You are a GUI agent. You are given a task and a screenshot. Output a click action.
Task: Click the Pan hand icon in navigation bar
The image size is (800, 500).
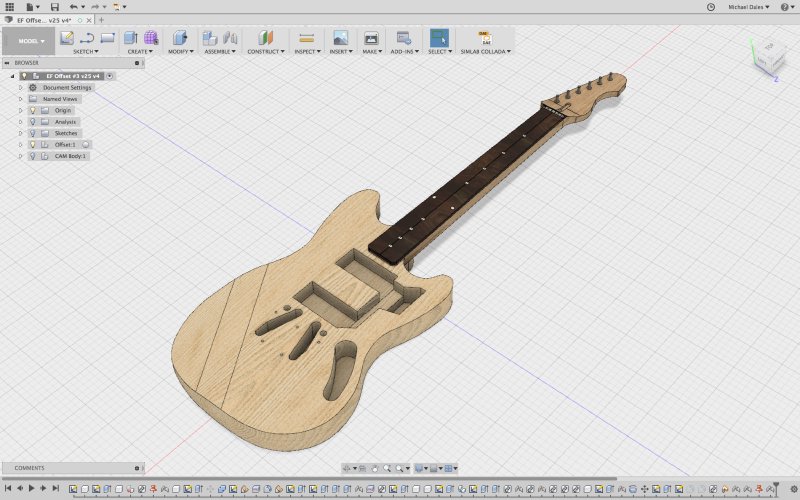pyautogui.click(x=375, y=468)
